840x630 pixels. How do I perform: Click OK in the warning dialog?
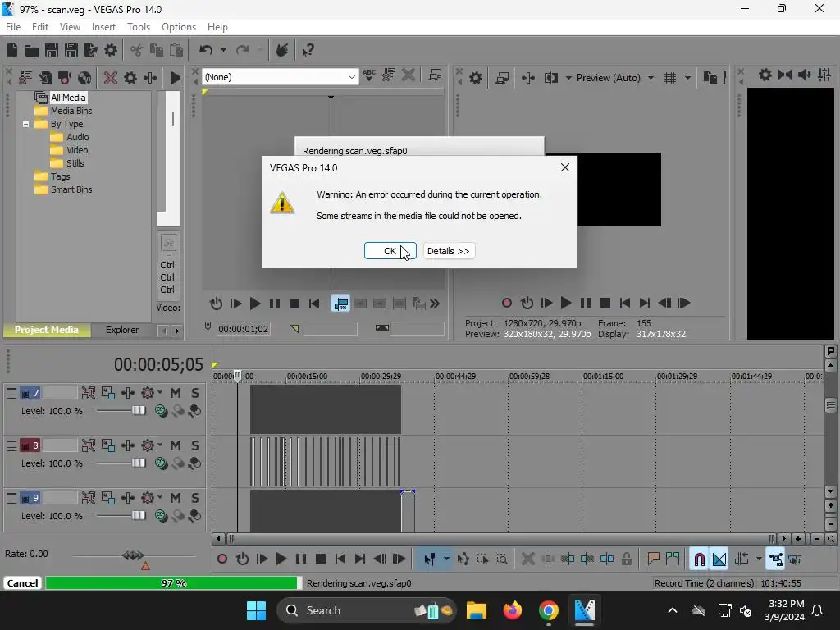[x=390, y=251]
